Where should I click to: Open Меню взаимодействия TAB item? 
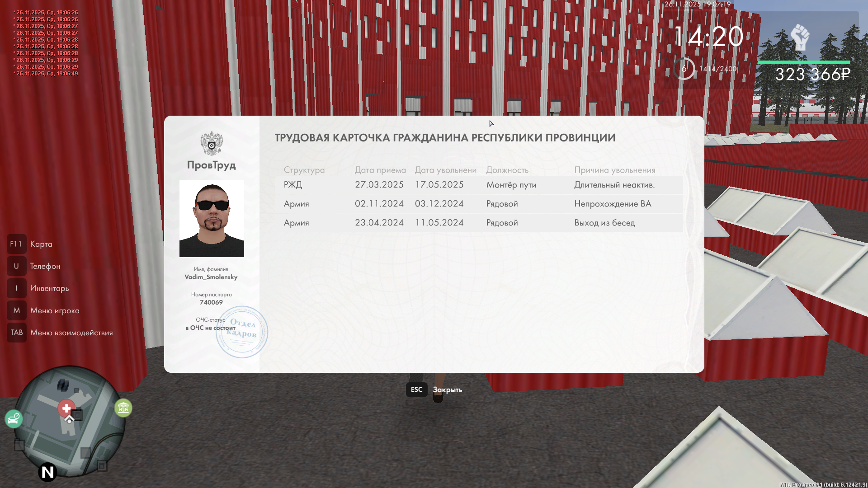tap(71, 333)
